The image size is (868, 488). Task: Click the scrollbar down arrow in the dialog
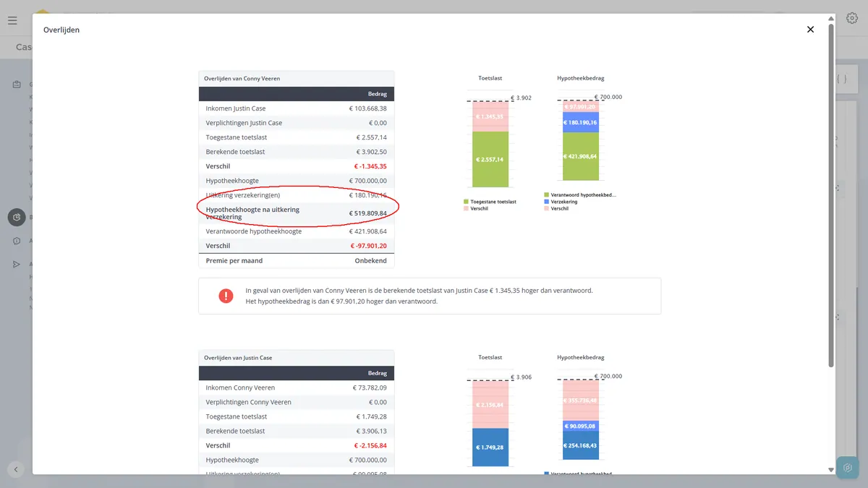830,470
